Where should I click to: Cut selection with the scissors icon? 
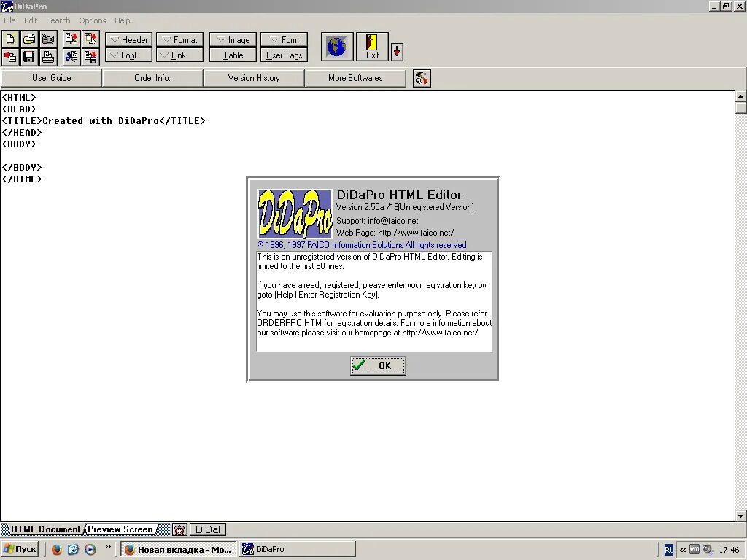click(x=71, y=57)
